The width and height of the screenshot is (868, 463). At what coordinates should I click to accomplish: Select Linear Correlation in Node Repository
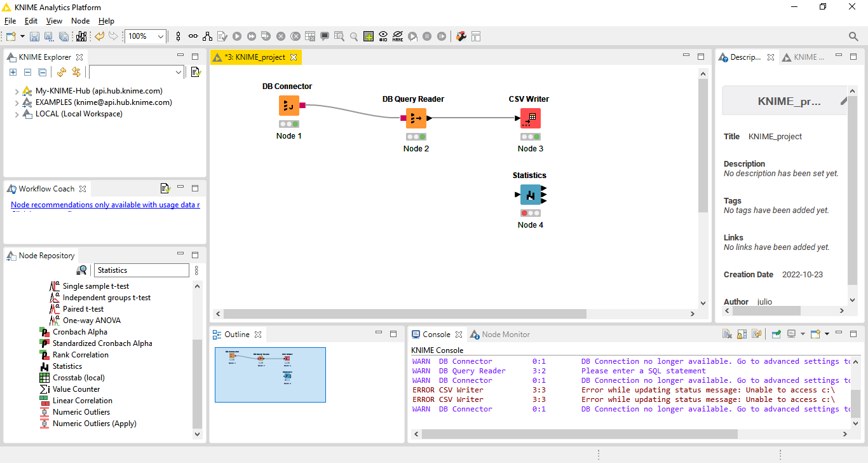tap(82, 401)
